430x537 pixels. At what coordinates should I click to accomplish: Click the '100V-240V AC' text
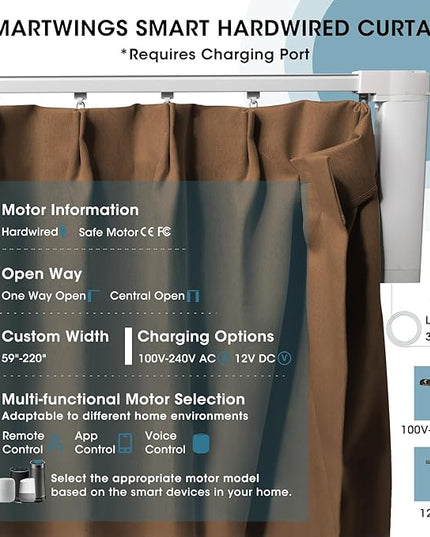click(177, 359)
